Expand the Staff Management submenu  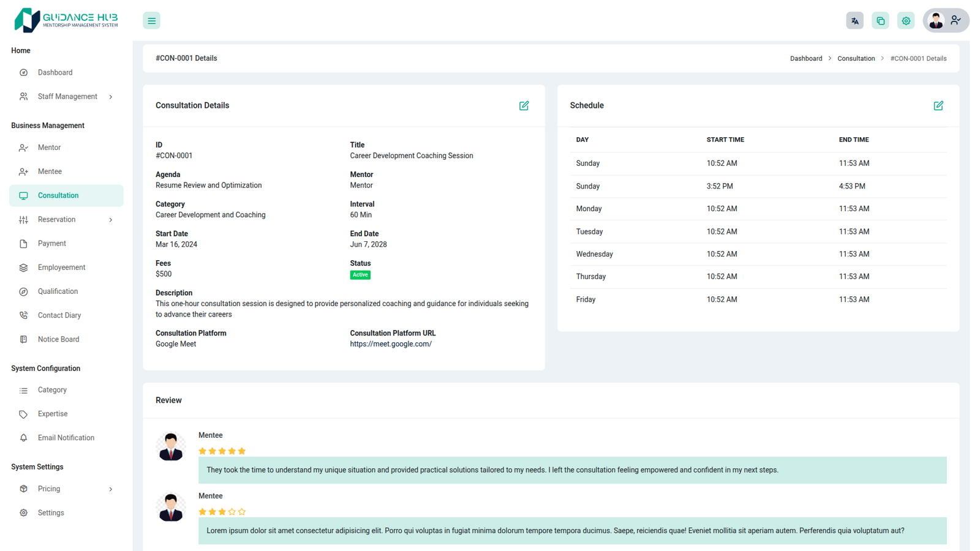111,97
